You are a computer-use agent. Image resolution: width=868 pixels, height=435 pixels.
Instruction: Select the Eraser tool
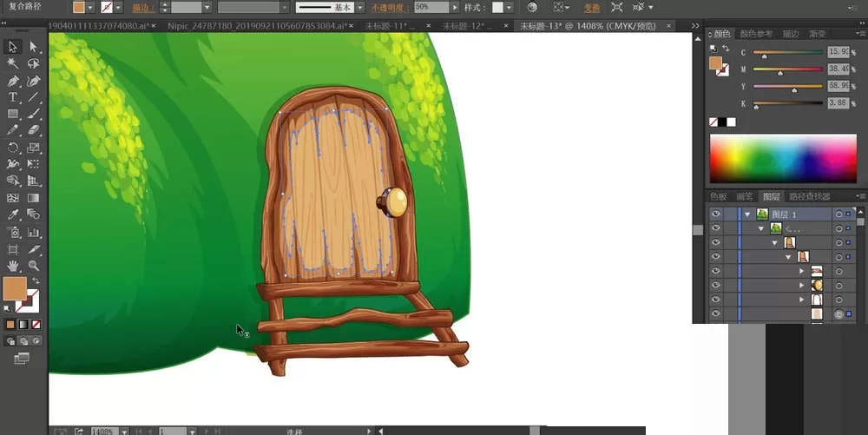click(x=33, y=130)
